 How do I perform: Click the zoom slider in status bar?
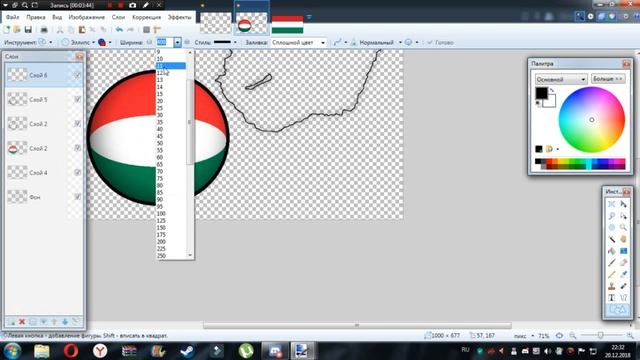[x=600, y=336]
